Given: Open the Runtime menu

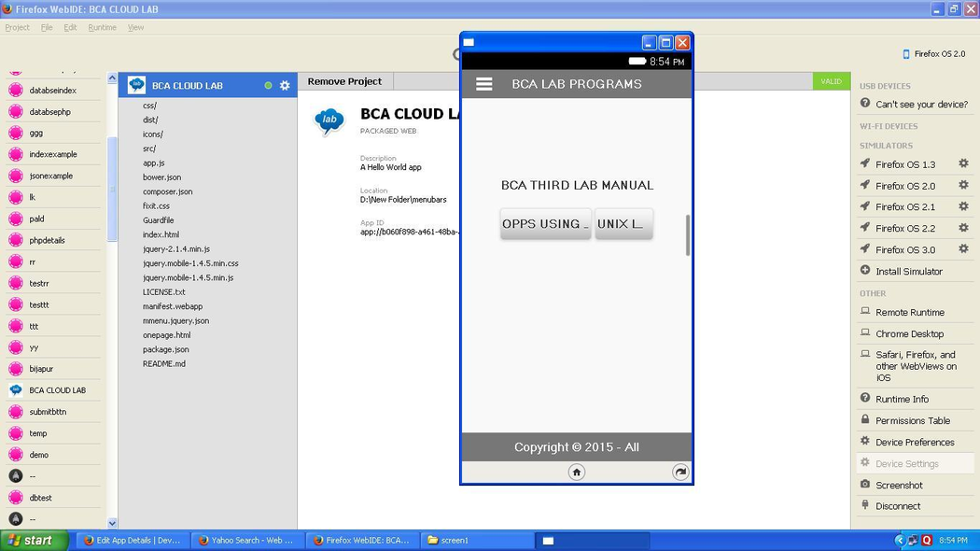Looking at the screenshot, I should pos(102,27).
